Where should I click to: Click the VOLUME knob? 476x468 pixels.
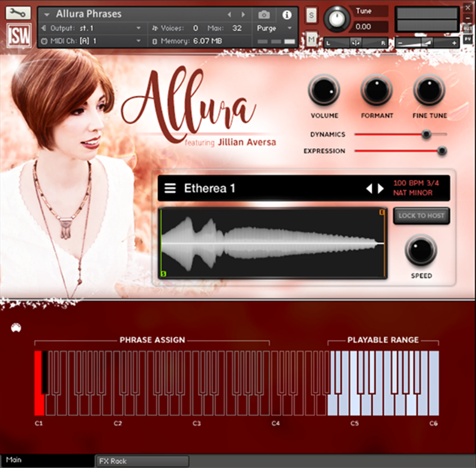[324, 90]
